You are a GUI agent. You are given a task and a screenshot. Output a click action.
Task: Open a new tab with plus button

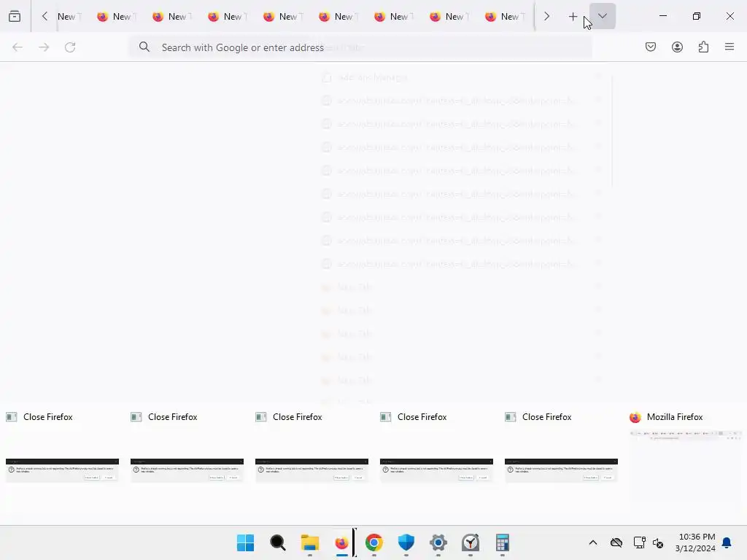573,17
